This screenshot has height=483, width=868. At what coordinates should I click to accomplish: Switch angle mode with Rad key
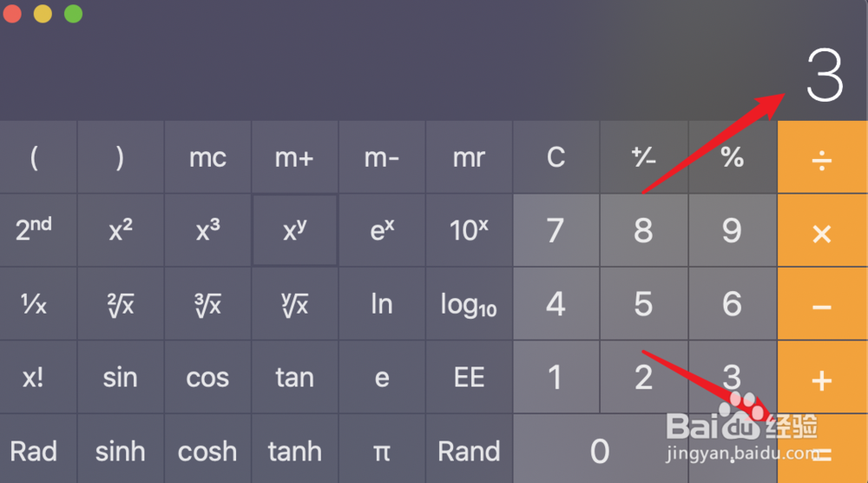point(35,451)
